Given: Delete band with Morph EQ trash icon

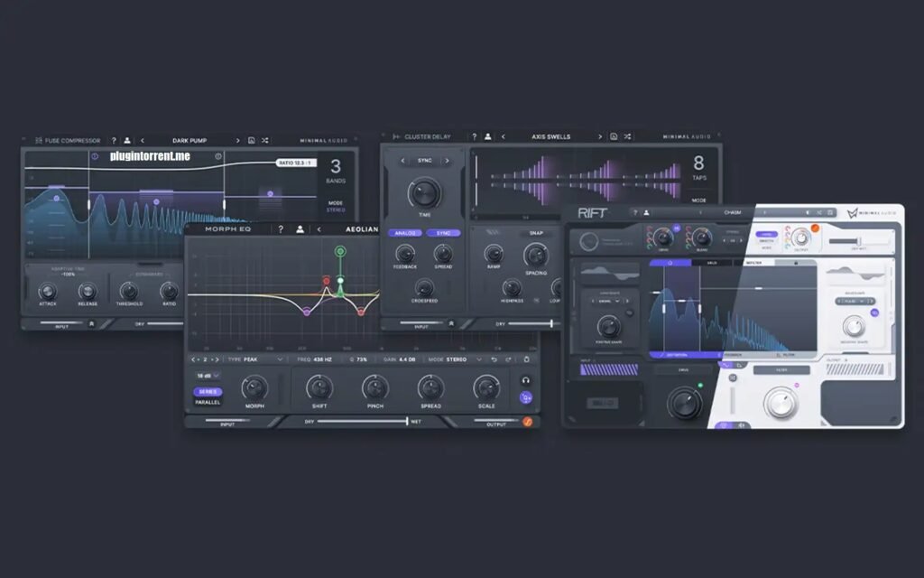Looking at the screenshot, I should pyautogui.click(x=526, y=359).
